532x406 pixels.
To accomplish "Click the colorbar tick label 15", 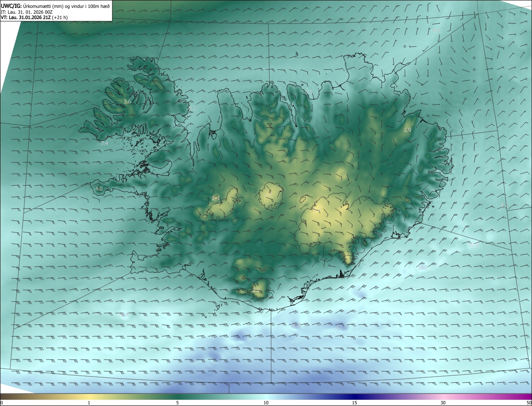I will coord(355,403).
